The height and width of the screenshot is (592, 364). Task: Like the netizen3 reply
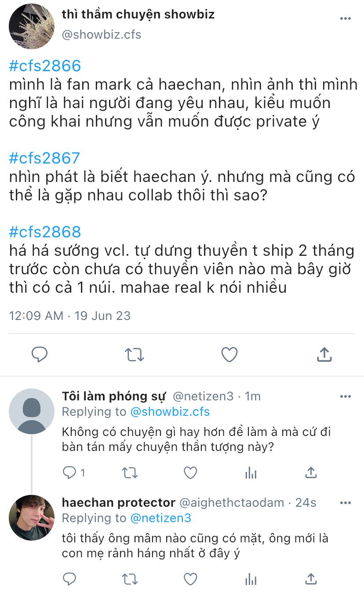coord(190,472)
